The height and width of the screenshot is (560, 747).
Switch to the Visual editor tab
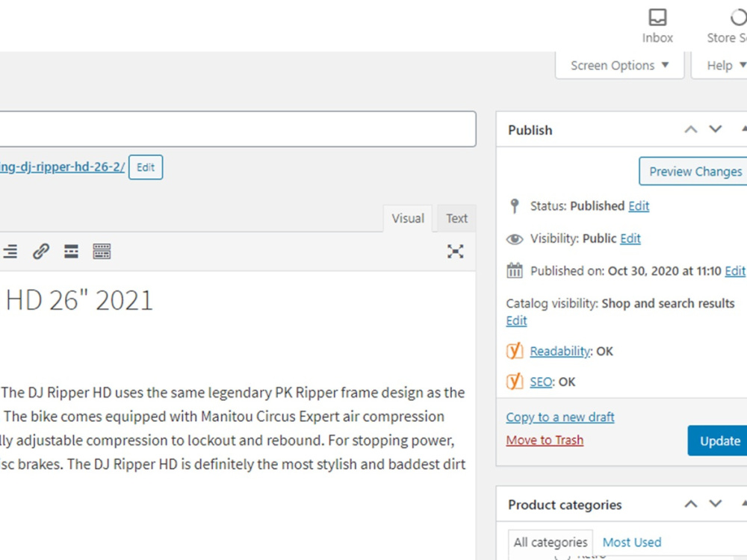[408, 218]
